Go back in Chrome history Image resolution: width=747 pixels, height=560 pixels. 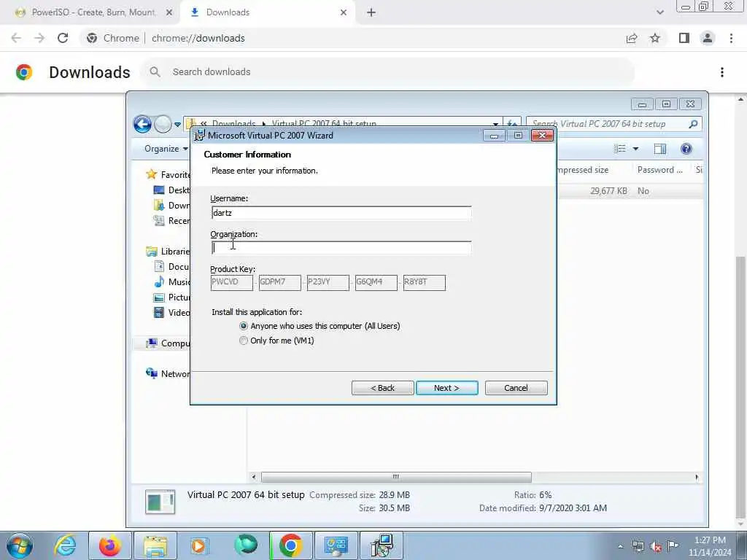point(16,38)
